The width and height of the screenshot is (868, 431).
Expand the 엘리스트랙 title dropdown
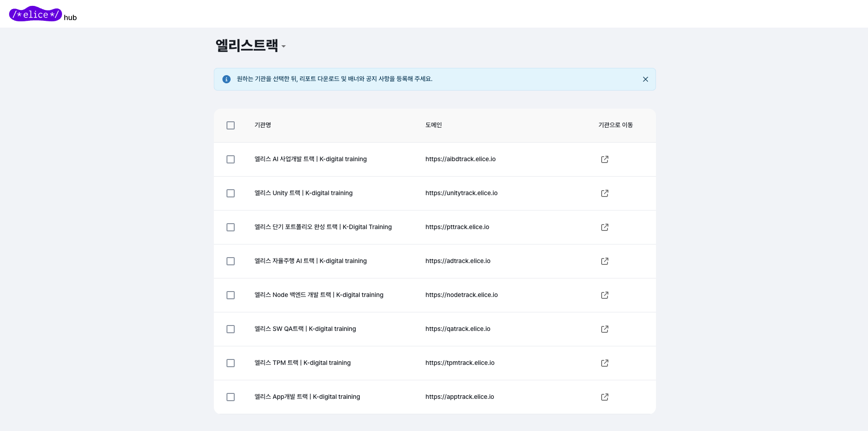coord(284,46)
